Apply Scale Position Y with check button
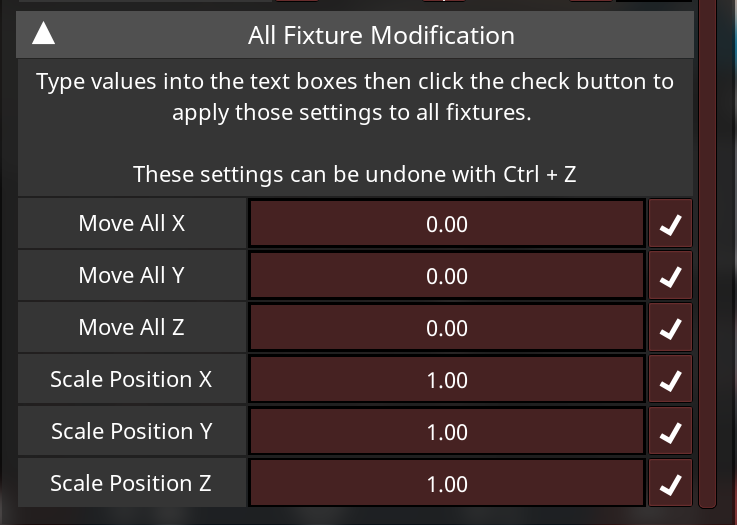This screenshot has width=737, height=525. [671, 432]
